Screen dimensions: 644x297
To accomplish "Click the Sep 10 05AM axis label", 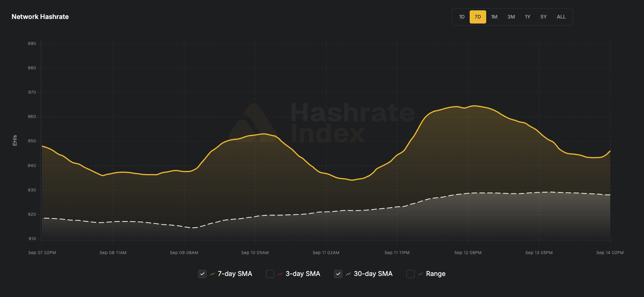I will (x=255, y=253).
